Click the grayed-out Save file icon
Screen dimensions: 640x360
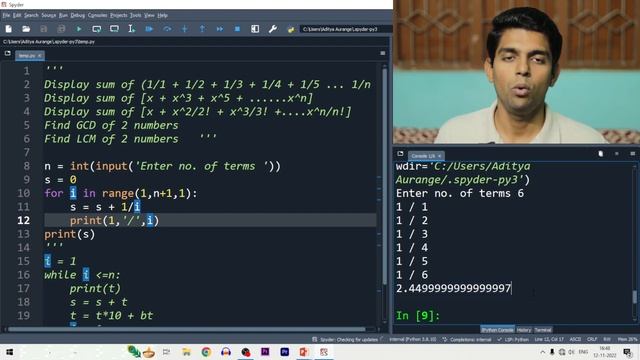(44, 29)
